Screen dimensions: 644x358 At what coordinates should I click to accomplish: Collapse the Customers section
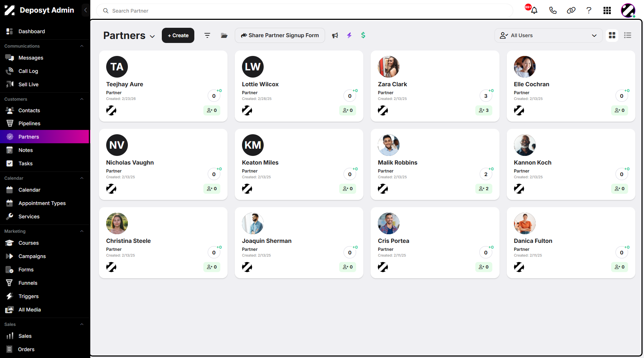pyautogui.click(x=82, y=99)
